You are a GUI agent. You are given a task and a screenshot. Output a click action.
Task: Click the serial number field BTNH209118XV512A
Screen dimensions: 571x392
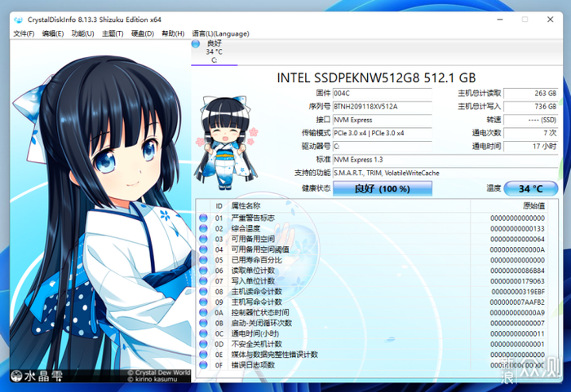point(383,107)
